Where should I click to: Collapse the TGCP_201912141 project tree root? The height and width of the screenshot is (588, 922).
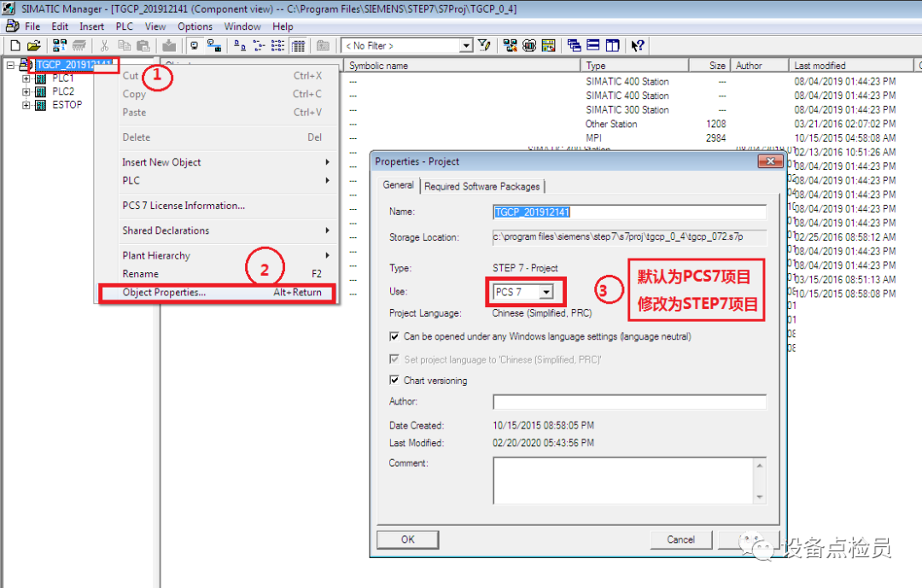click(x=10, y=65)
